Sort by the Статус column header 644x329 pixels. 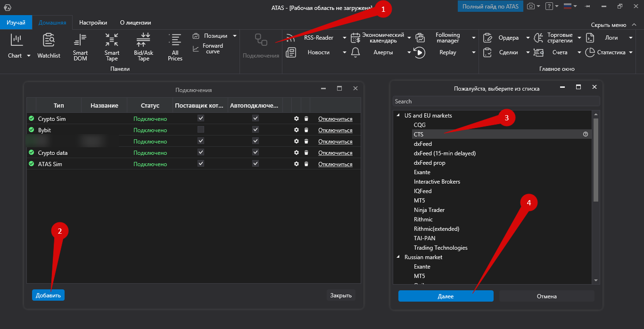click(150, 105)
